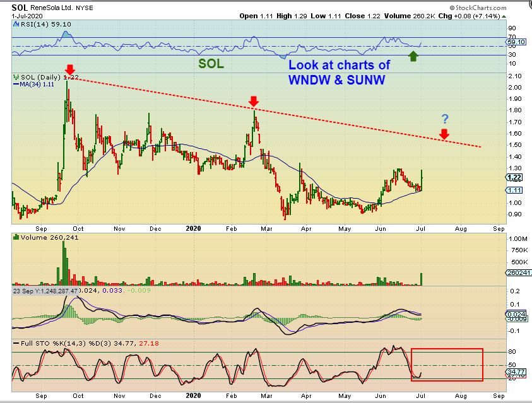Click the Volume 260.2K header value
The image size is (532, 403).
pyautogui.click(x=410, y=16)
